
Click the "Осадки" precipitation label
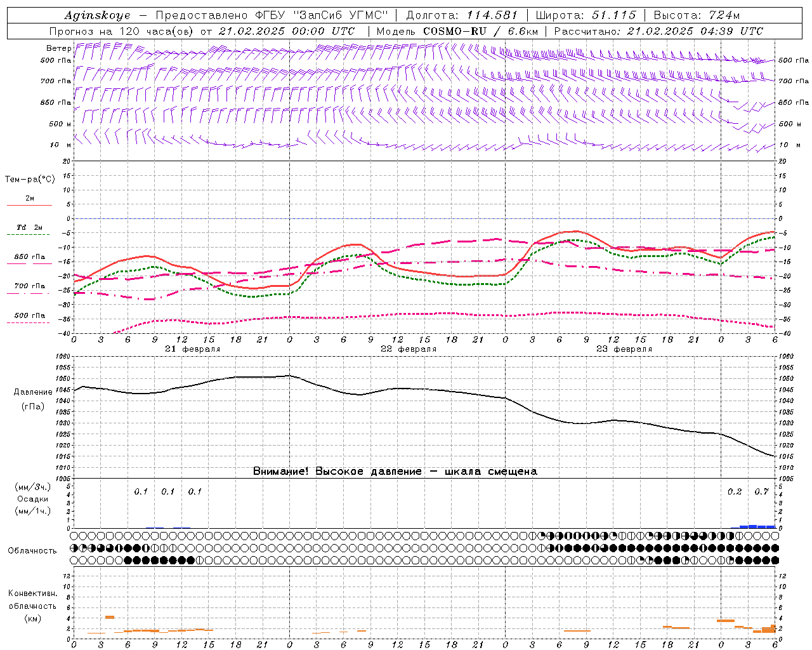(x=32, y=499)
